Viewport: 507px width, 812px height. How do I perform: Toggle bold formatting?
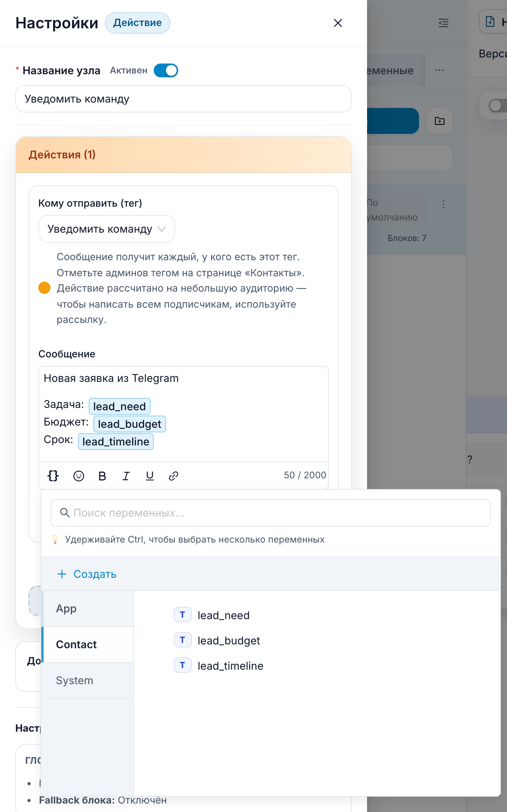[102, 476]
